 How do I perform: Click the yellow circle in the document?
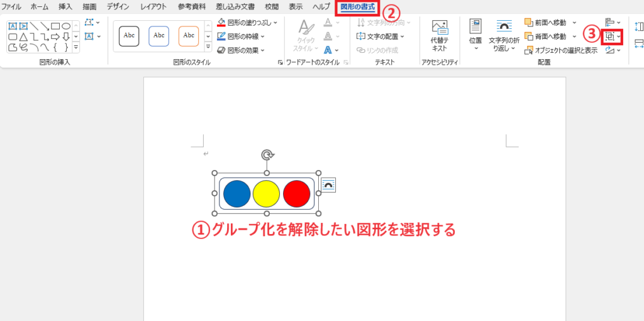(x=266, y=193)
